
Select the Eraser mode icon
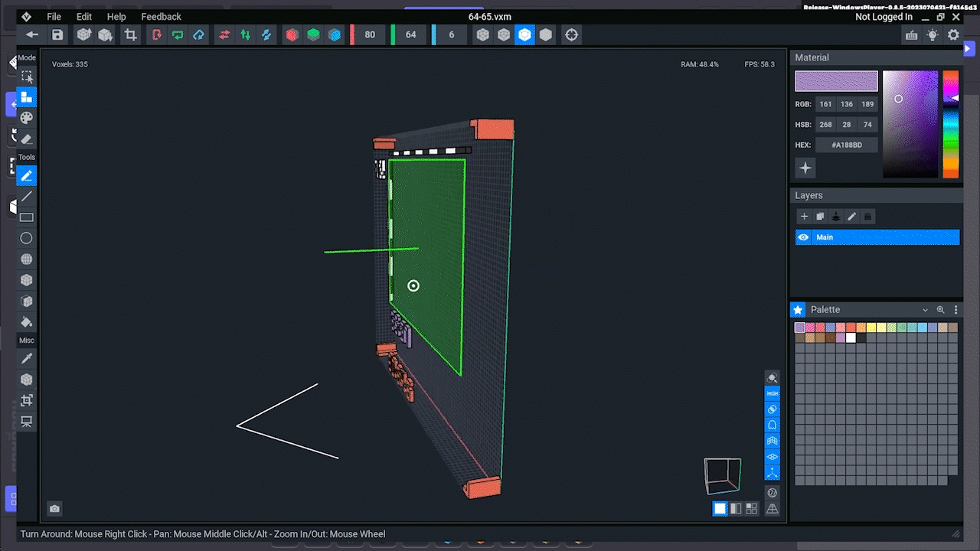point(27,139)
